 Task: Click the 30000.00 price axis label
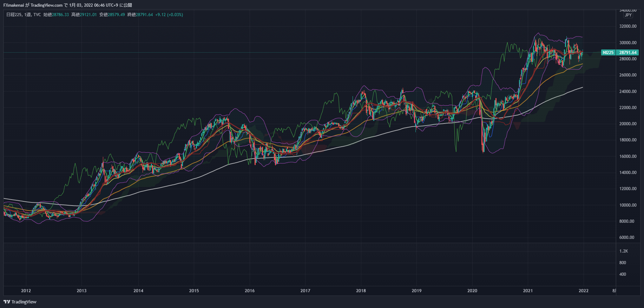628,43
